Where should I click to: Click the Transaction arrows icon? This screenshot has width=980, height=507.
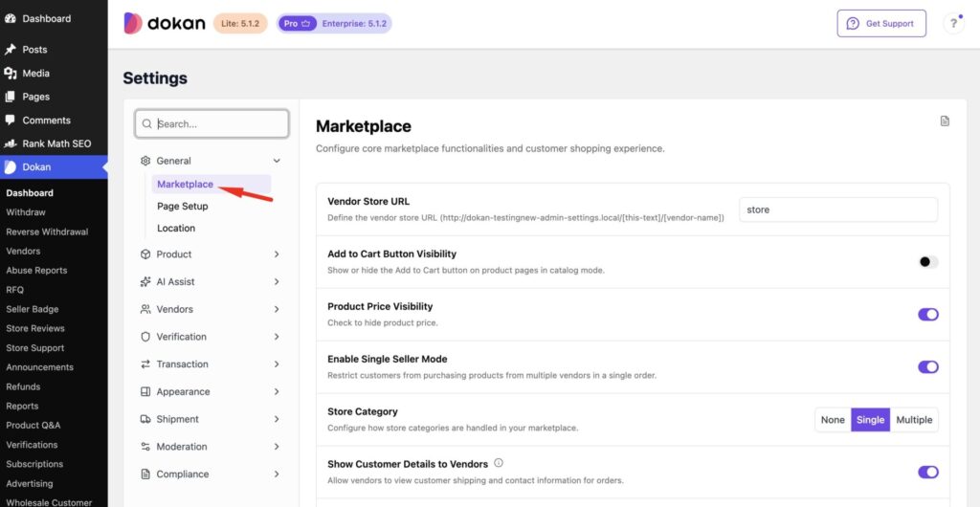click(145, 364)
